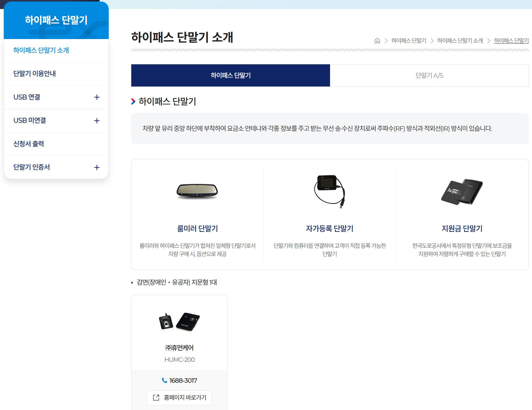Expand the USB 미연결 menu
The height and width of the screenshot is (410, 532).
pos(97,121)
